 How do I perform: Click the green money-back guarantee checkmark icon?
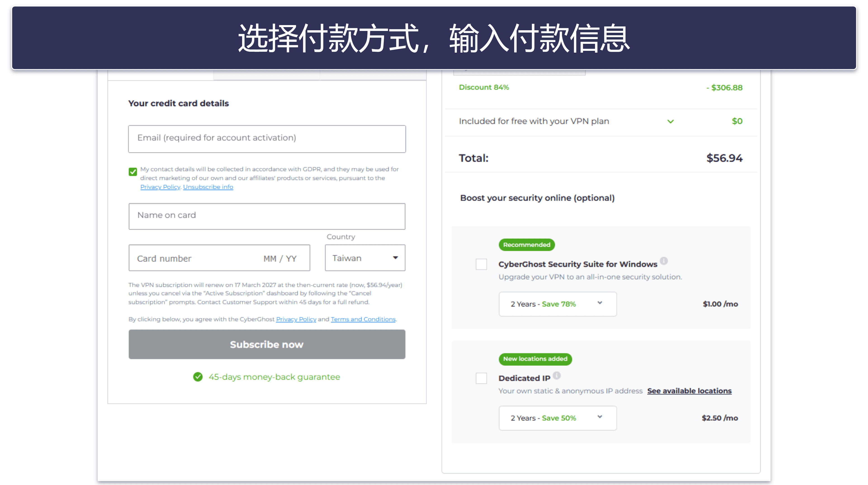click(x=198, y=377)
